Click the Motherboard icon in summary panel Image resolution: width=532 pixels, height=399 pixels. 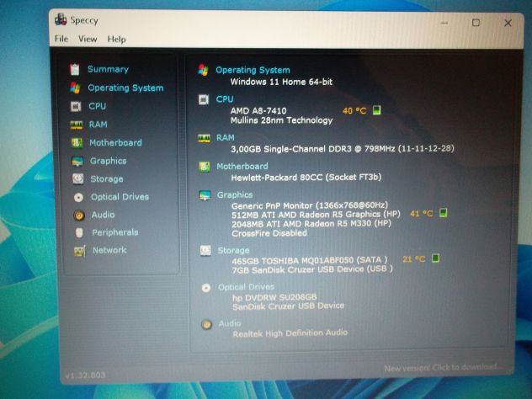pyautogui.click(x=205, y=167)
